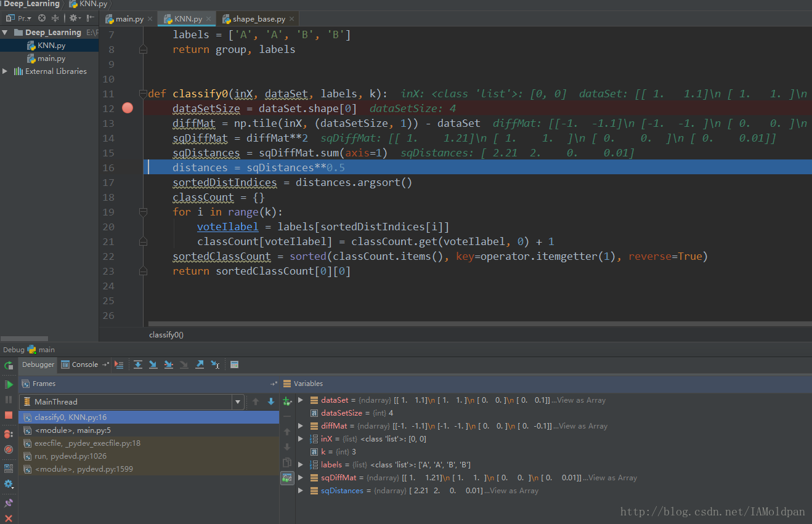
Task: Collapse the for loop fold marker on line 19
Action: (144, 212)
